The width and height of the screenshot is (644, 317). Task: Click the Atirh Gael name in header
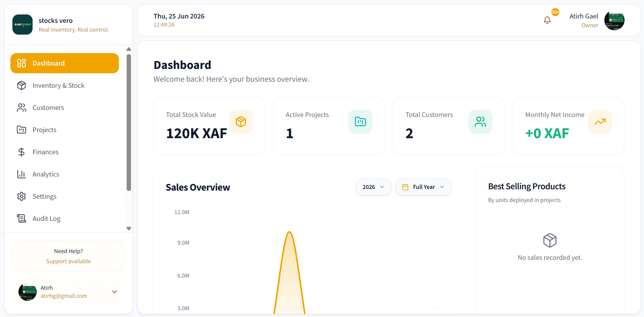click(x=584, y=16)
